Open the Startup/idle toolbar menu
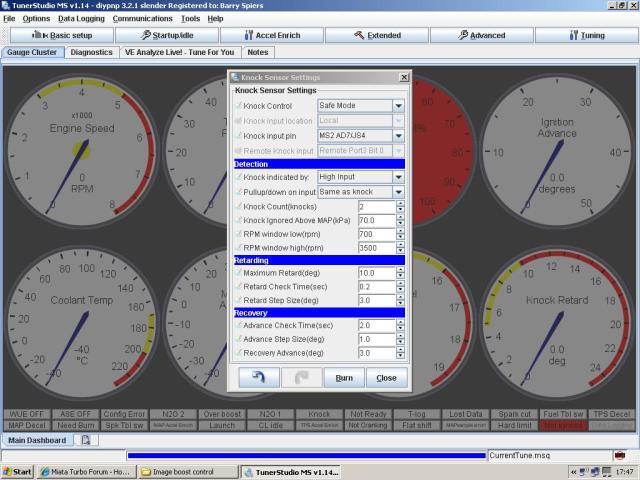Viewport: 640px width, 480px height. [x=172, y=35]
